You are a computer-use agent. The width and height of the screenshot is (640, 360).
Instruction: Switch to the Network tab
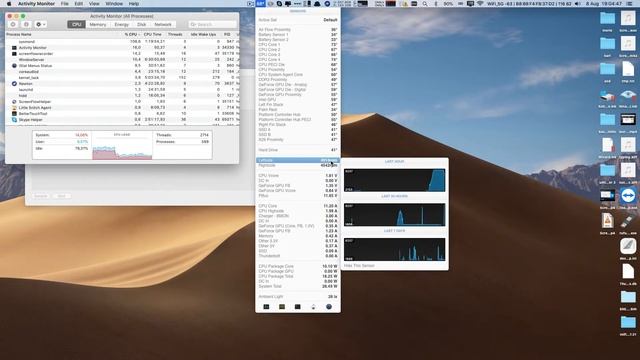(x=163, y=24)
